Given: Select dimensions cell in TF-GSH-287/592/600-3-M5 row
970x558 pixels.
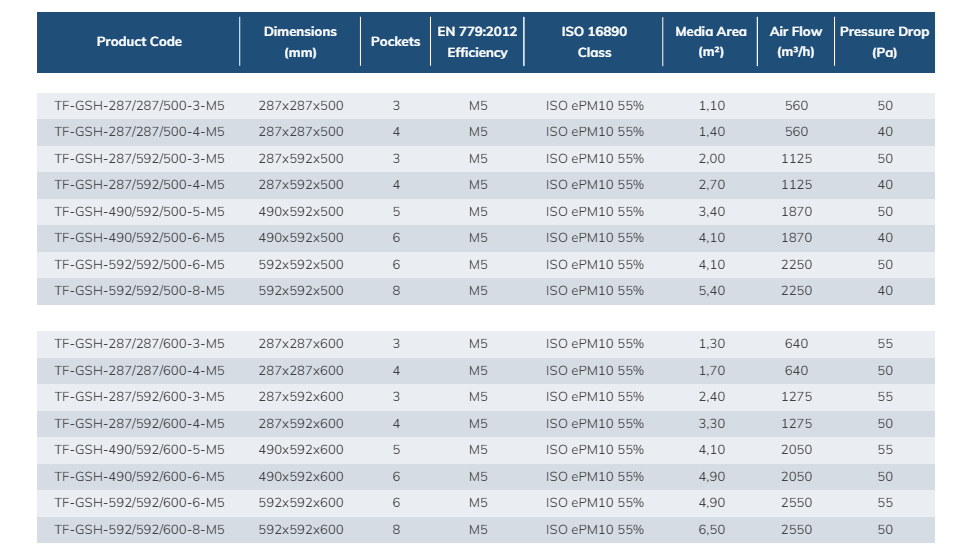Looking at the screenshot, I should click(x=300, y=397).
